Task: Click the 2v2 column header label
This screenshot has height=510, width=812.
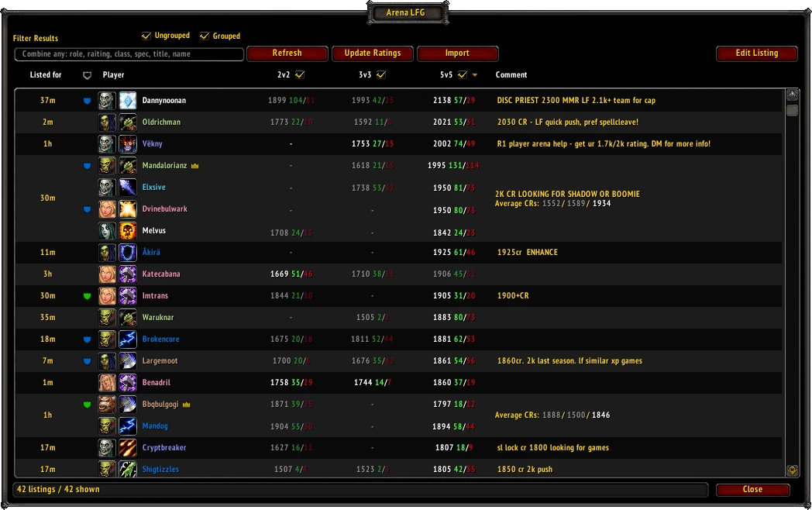Action: tap(284, 74)
